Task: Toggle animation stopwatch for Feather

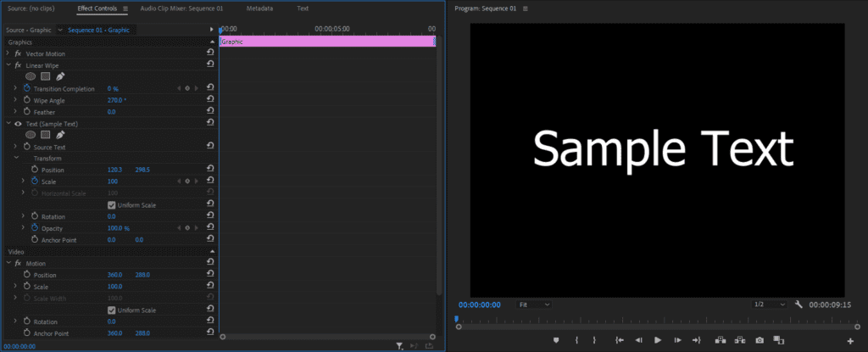Action: [x=26, y=112]
